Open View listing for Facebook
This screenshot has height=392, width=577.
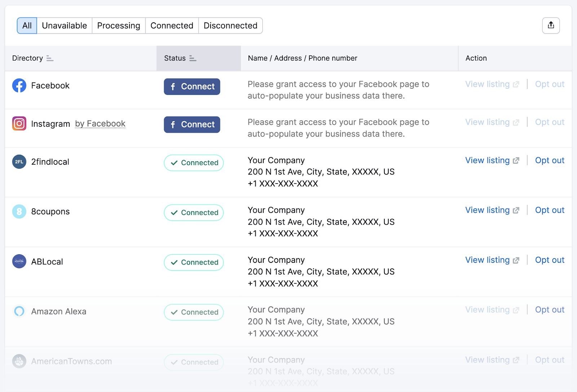tap(492, 84)
